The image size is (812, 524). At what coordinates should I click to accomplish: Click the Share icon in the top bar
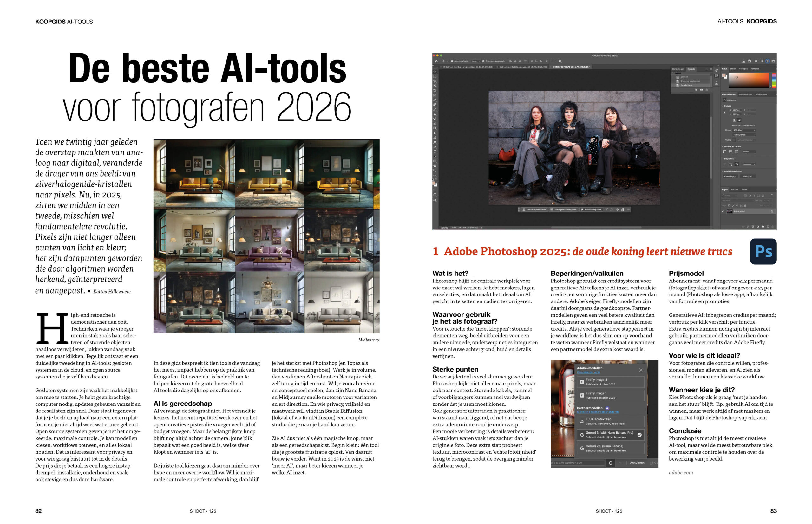749,61
